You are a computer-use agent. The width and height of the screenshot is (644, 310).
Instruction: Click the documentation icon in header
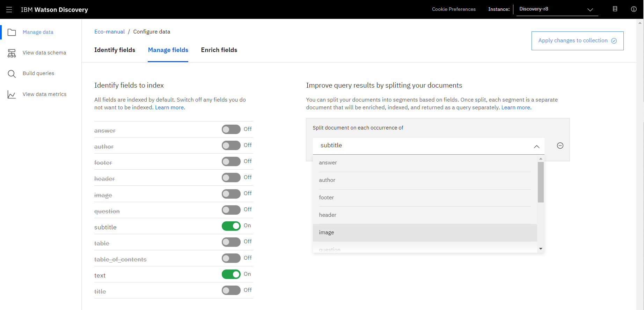click(x=615, y=9)
